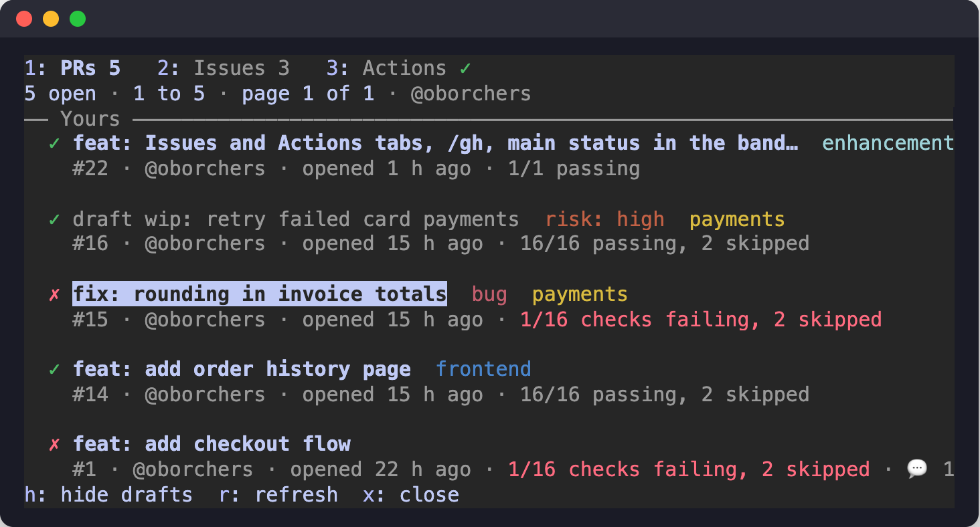Click PR number '#22'
Viewport: 980px width, 527px height.
pos(90,169)
